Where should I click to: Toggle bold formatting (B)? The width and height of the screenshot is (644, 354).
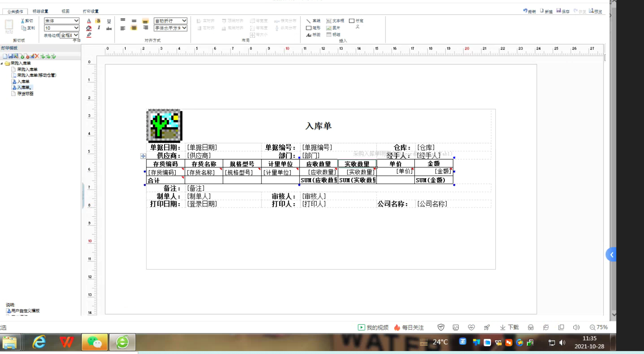[98, 21]
